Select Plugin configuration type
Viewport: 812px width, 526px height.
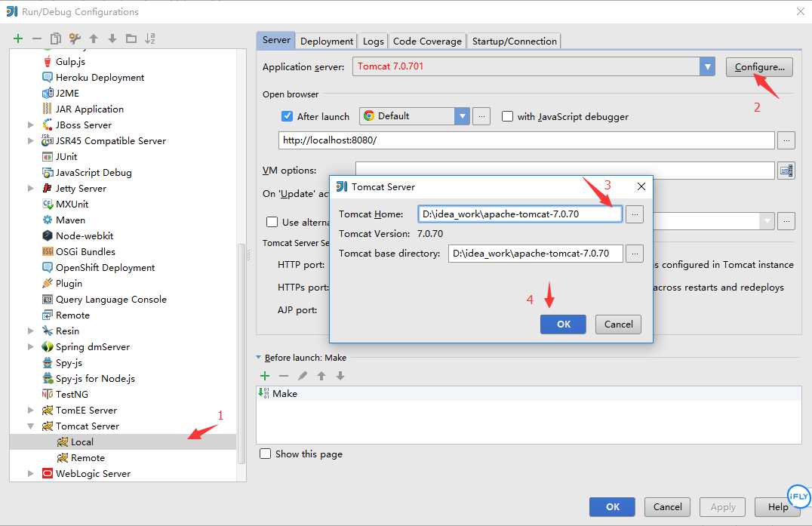69,284
